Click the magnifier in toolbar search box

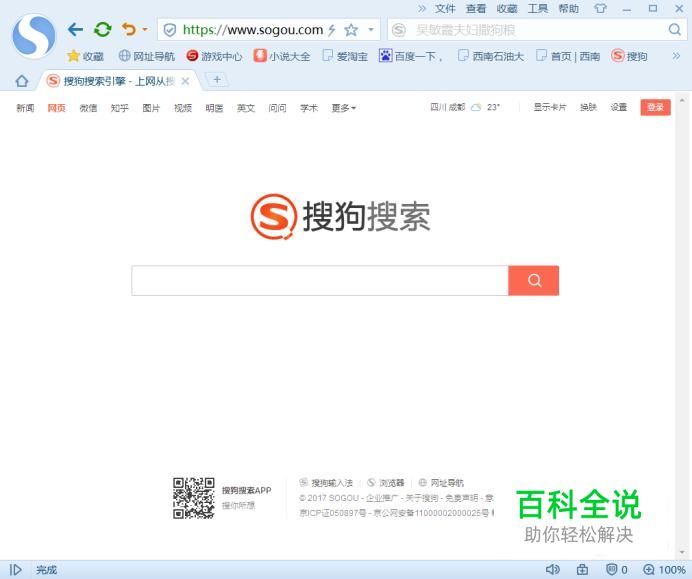pyautogui.click(x=675, y=30)
